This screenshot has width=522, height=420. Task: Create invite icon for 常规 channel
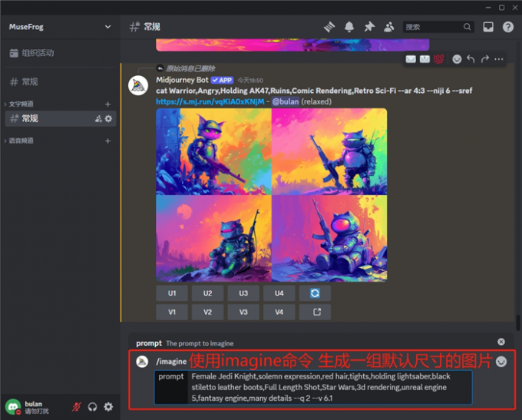click(x=98, y=118)
